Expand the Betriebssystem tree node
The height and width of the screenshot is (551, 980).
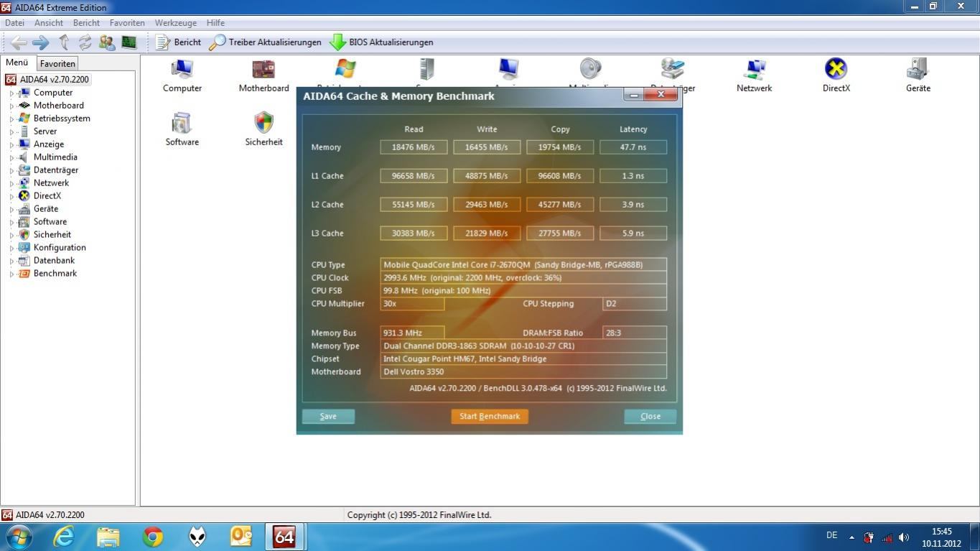pyautogui.click(x=11, y=119)
